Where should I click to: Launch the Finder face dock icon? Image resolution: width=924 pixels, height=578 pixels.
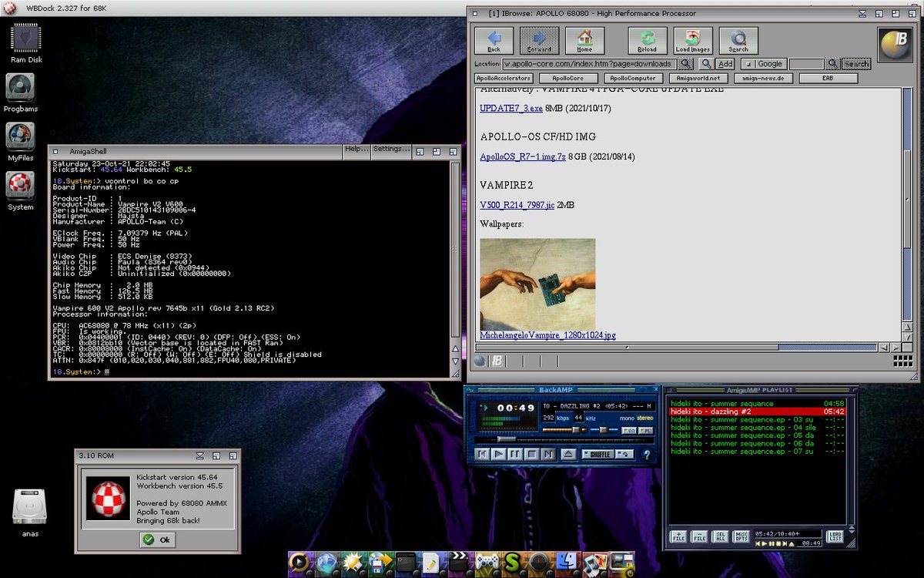coord(566,563)
